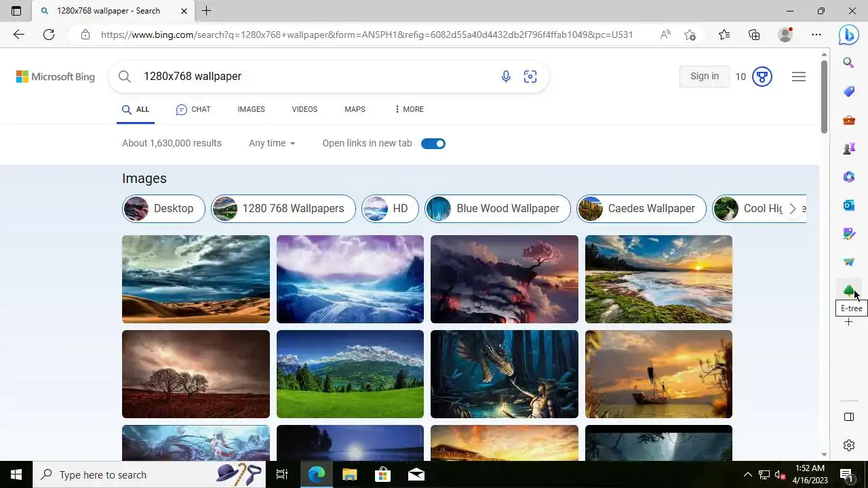The width and height of the screenshot is (868, 488).
Task: Click the Sign in button
Action: 705,77
